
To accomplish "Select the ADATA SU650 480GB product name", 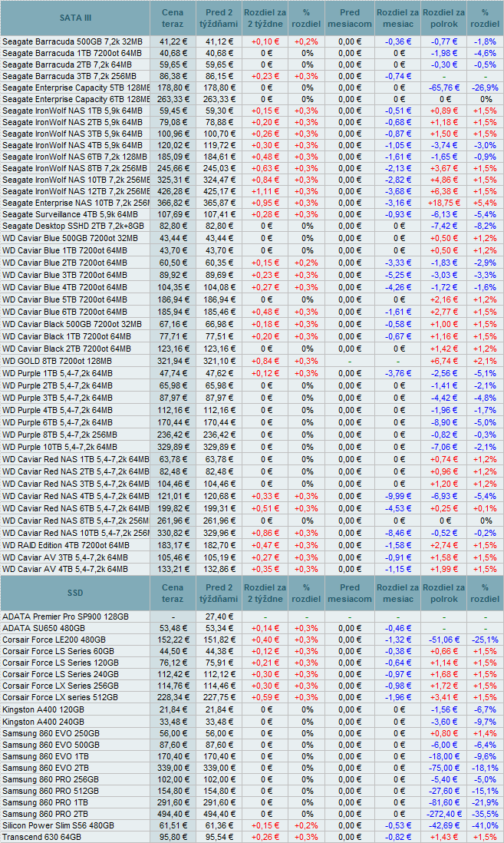I will [x=43, y=628].
